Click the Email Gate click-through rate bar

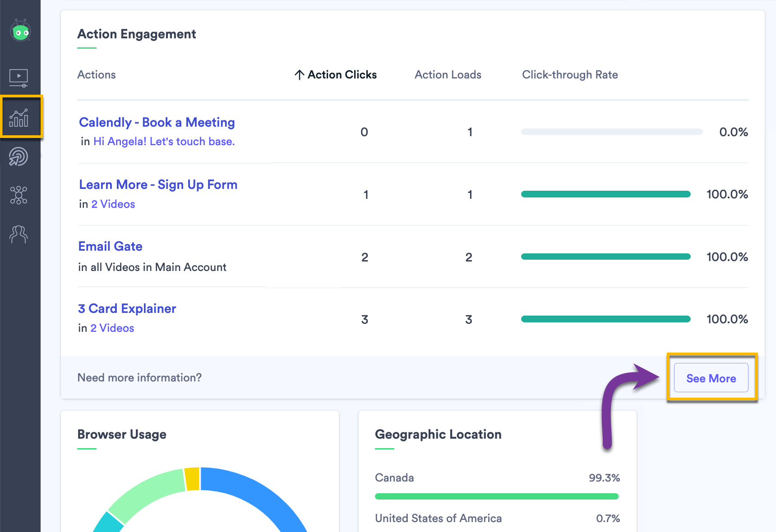(606, 257)
